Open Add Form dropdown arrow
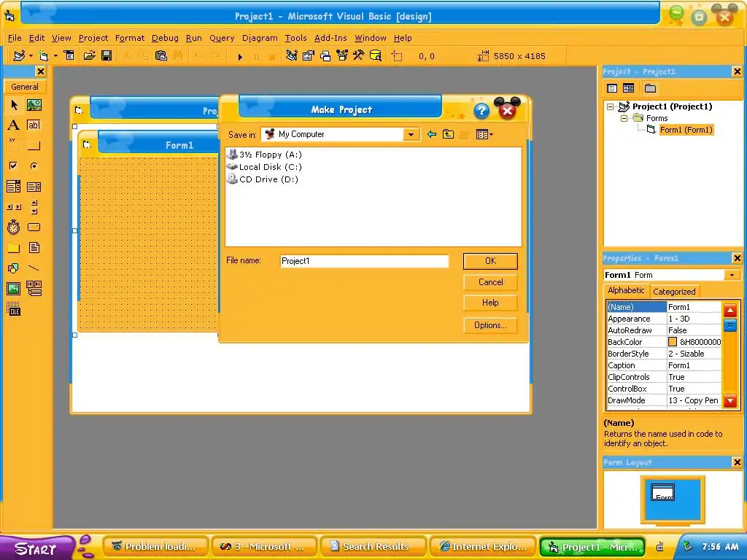 click(x=55, y=56)
